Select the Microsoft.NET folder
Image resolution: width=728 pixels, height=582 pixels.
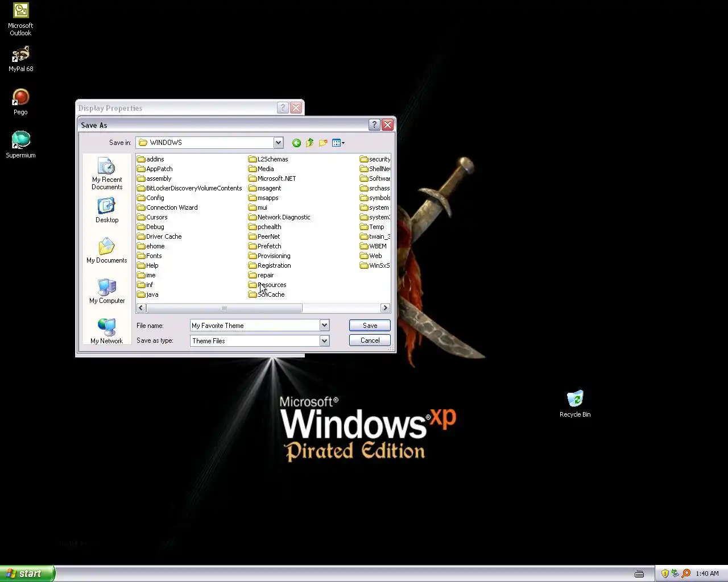[x=272, y=178]
